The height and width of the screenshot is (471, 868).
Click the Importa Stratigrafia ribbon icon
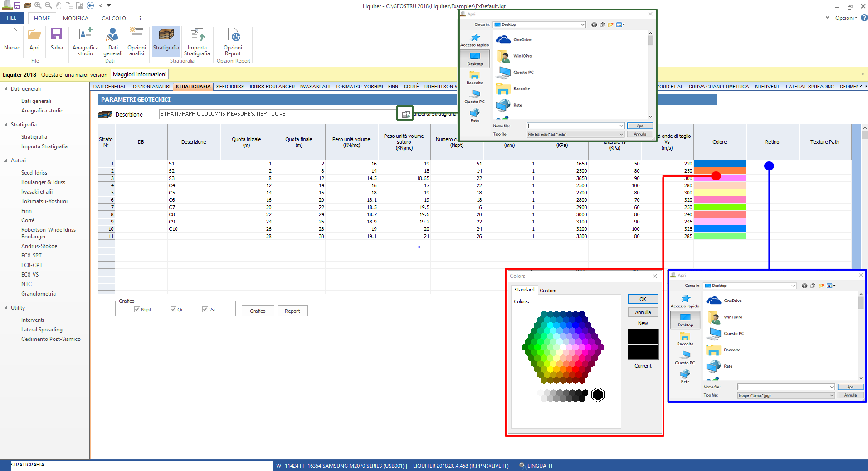click(197, 34)
